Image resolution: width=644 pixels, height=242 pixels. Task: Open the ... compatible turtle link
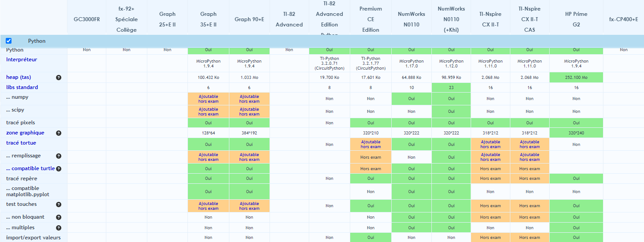click(x=30, y=168)
